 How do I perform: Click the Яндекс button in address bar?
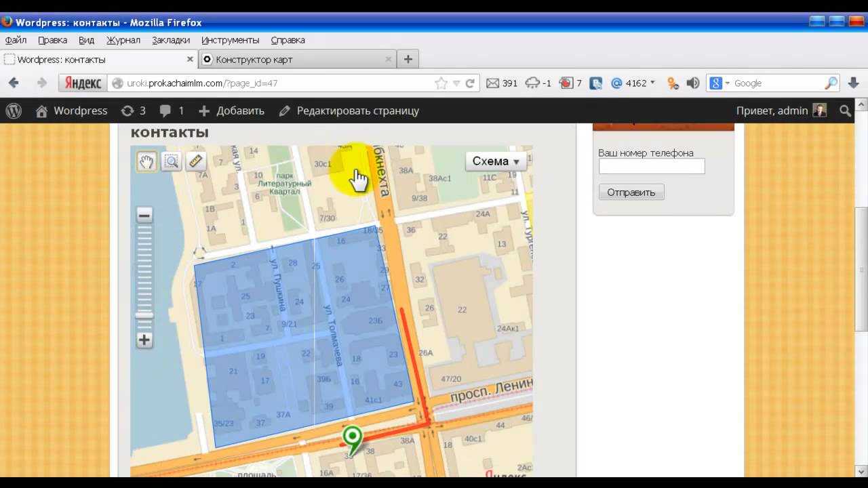[83, 83]
